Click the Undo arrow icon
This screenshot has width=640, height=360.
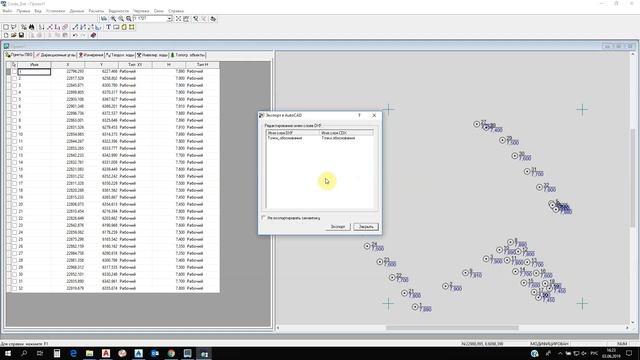[x=75, y=36]
